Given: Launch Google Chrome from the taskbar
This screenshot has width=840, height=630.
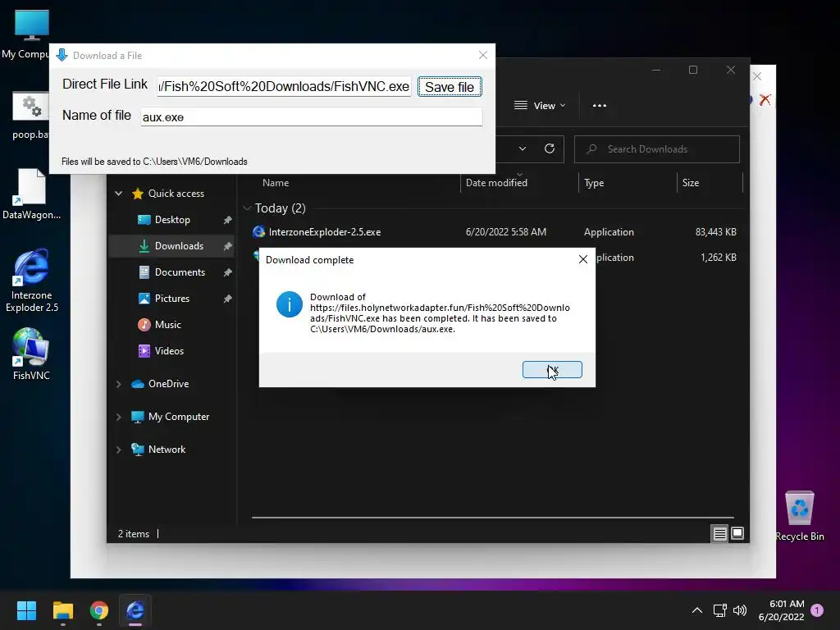Looking at the screenshot, I should pyautogui.click(x=98, y=610).
